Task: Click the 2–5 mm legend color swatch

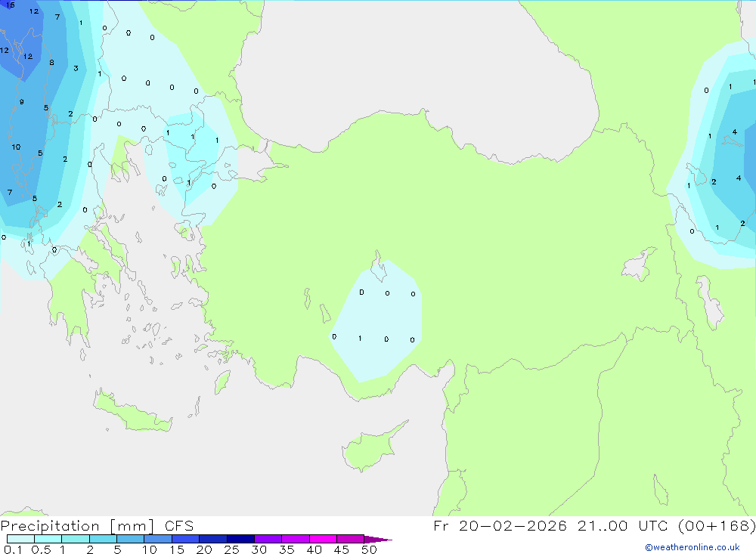Action: pos(103,539)
